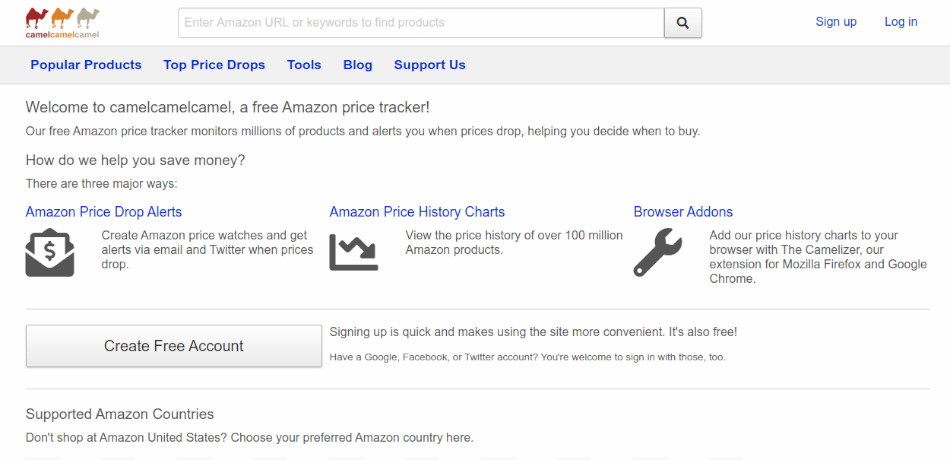
Task: Visit the Support Us menu link
Action: click(429, 65)
